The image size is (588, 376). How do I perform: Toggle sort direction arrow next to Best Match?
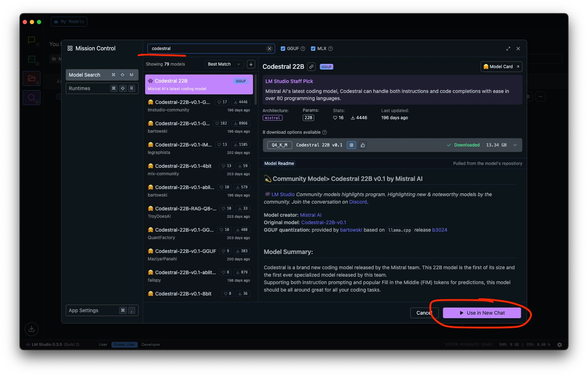coord(251,64)
